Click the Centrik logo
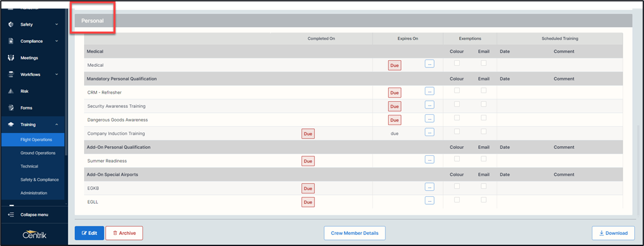This screenshot has width=644, height=246. click(x=34, y=234)
